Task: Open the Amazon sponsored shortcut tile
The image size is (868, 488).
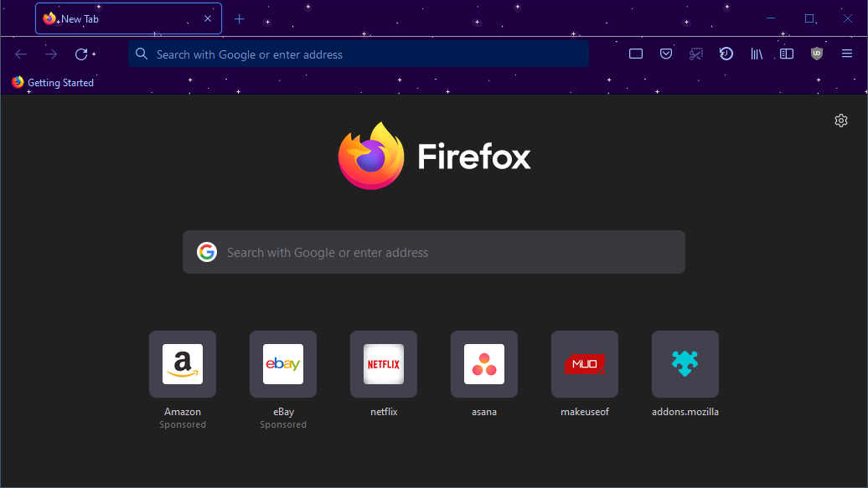Action: pos(183,364)
